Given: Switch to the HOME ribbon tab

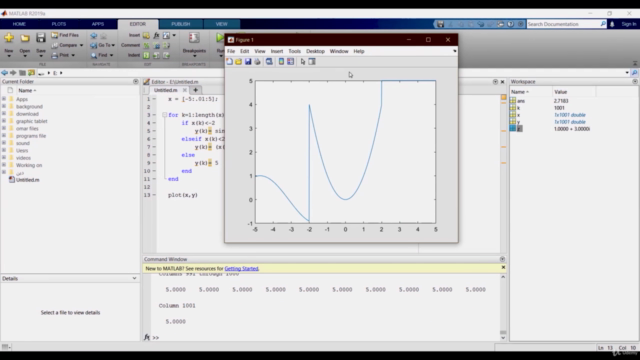Looking at the screenshot, I should click(19, 24).
